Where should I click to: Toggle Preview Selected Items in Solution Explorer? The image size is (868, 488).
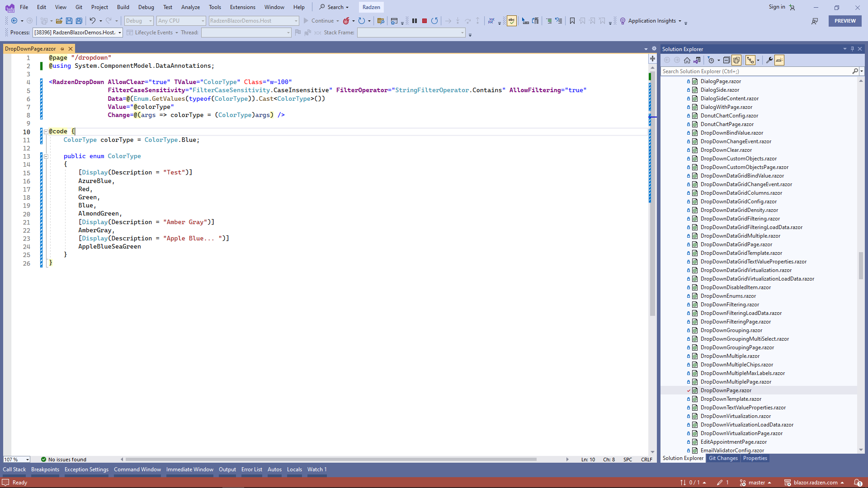click(x=737, y=60)
